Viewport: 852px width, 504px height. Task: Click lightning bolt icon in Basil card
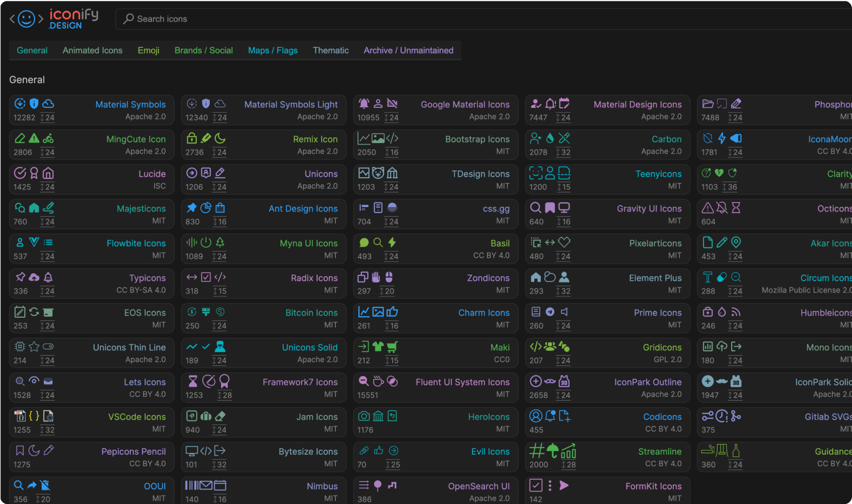click(x=392, y=243)
